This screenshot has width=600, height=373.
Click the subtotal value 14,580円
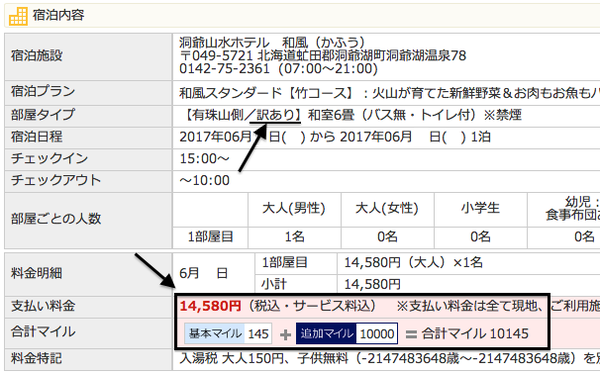click(x=372, y=284)
